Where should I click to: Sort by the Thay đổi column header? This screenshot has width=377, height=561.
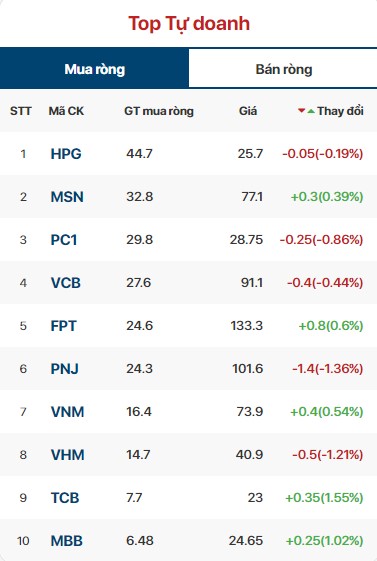coord(340,111)
